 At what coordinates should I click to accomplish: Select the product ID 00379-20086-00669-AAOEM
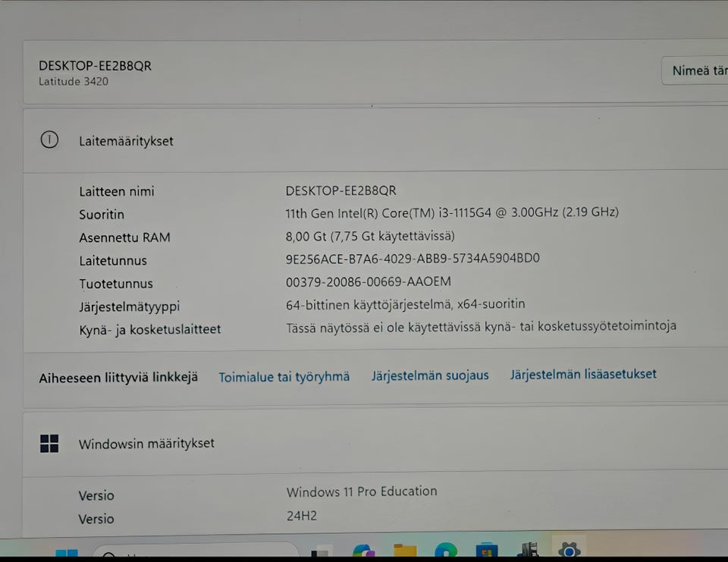pos(369,282)
